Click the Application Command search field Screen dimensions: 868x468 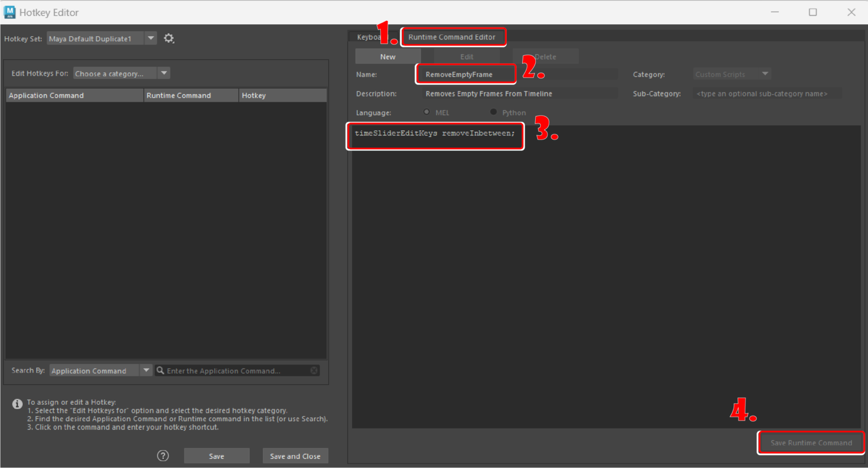coord(237,370)
